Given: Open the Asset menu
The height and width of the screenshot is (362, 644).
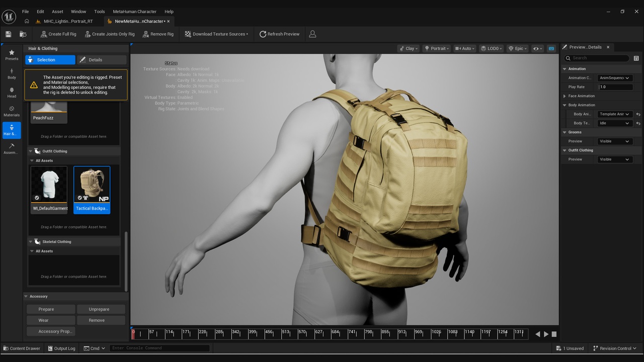Looking at the screenshot, I should click(x=58, y=12).
